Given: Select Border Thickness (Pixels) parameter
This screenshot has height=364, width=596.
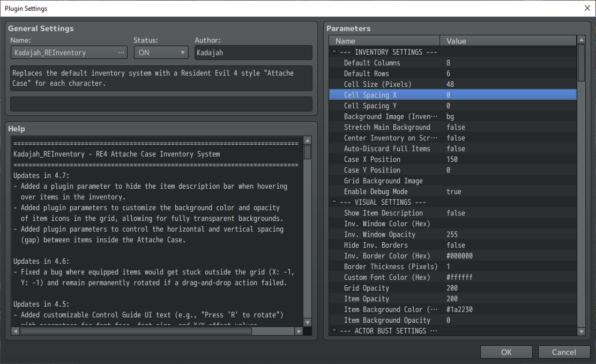Looking at the screenshot, I should (x=453, y=266).
